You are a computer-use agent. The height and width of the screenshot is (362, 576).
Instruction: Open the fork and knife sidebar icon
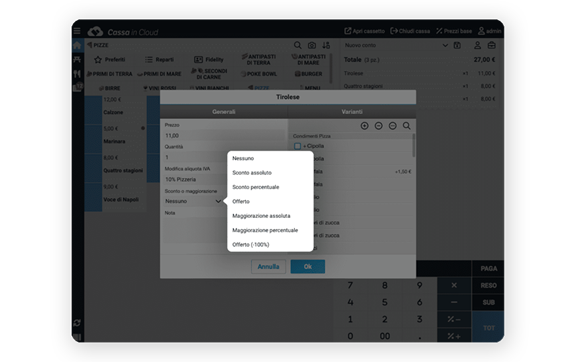[x=77, y=74]
